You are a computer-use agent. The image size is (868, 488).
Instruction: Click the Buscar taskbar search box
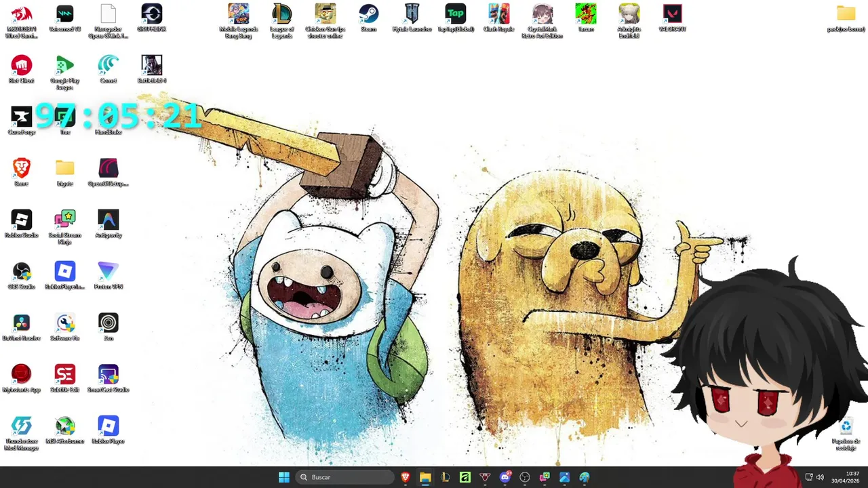click(346, 477)
